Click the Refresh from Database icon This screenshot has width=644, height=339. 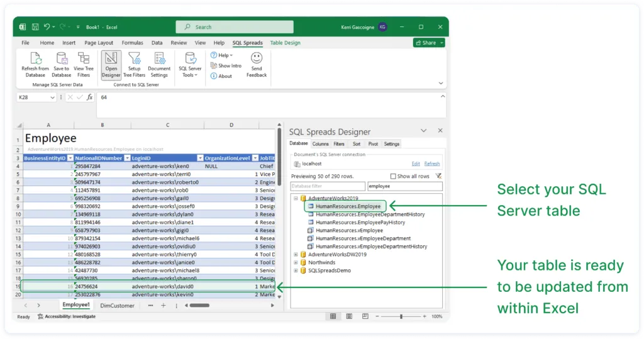(35, 58)
